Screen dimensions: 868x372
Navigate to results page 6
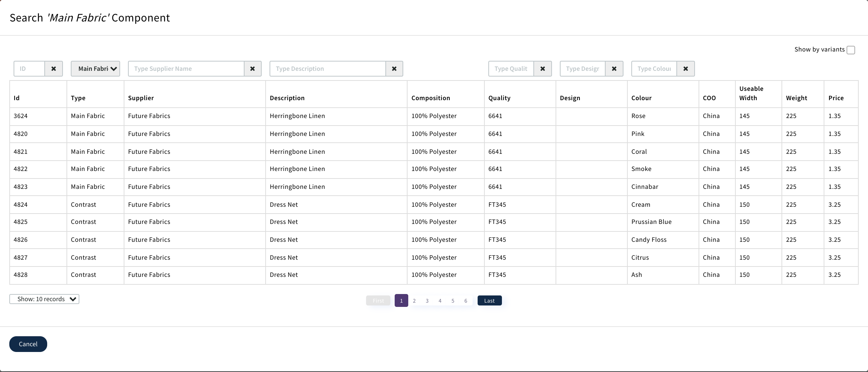pos(465,300)
